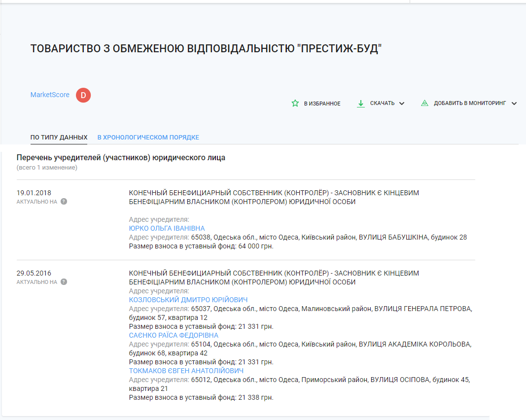
Task: Click the ПРЕСТИЖ-БУД company title heading
Action: click(206, 49)
